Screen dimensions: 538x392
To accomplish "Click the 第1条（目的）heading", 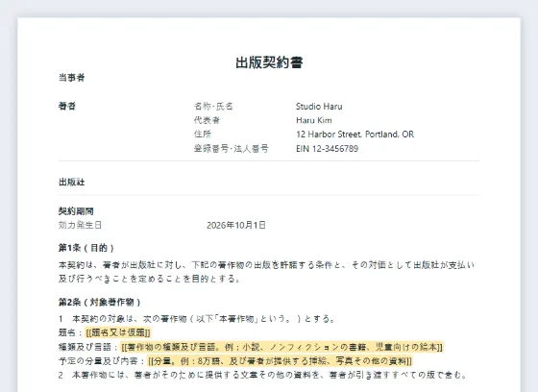I will point(86,248).
